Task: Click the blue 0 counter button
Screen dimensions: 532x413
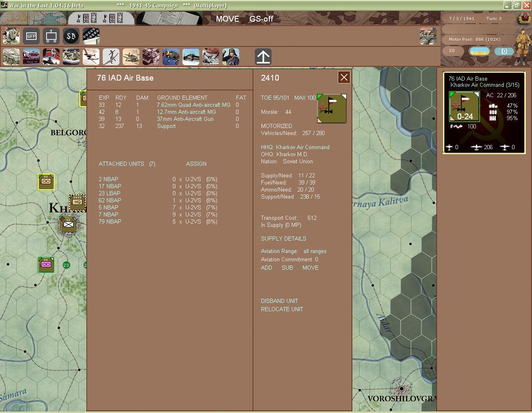Action: [504, 51]
